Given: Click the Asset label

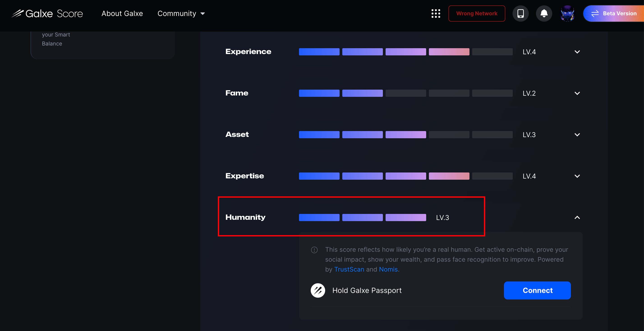Looking at the screenshot, I should [237, 135].
